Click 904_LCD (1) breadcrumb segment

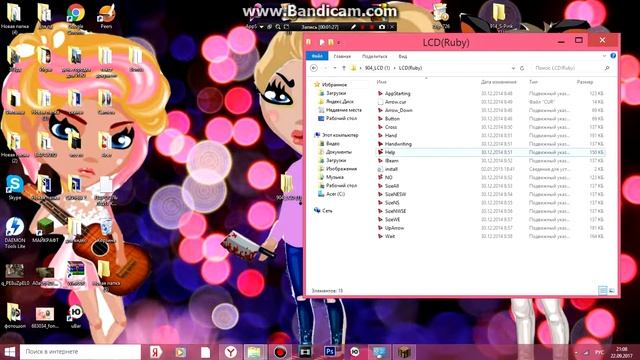click(377, 68)
